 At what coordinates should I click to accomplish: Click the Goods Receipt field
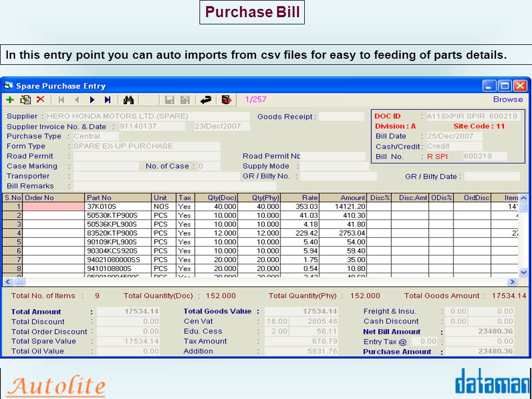tap(341, 116)
